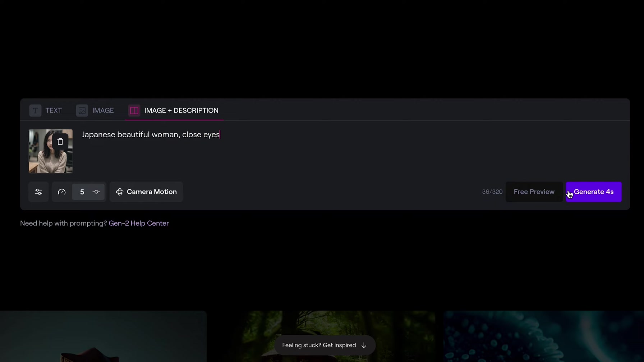The width and height of the screenshot is (644, 362).
Task: Click the down arrow in Get inspired
Action: [364, 345]
